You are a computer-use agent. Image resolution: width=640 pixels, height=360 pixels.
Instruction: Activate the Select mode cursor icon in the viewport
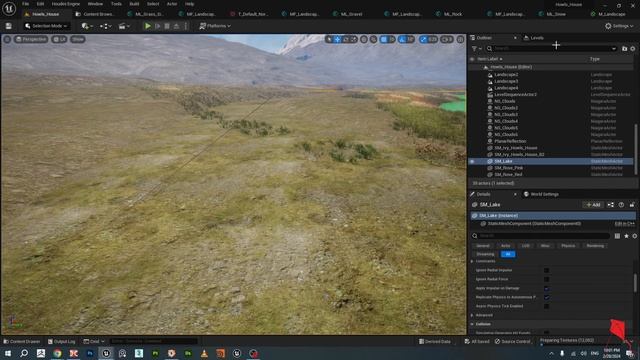329,40
